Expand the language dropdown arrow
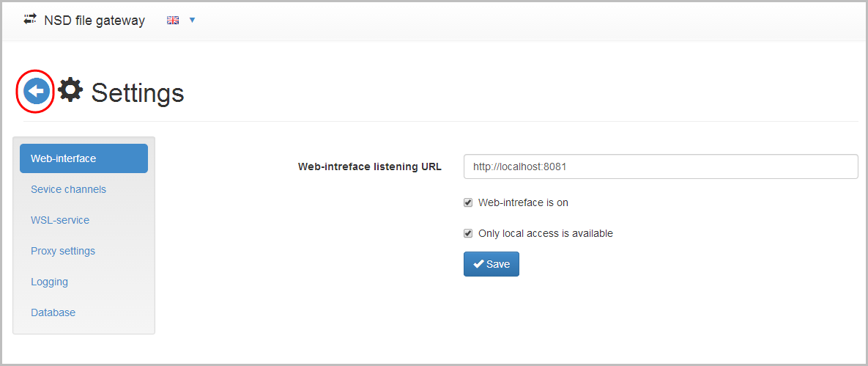 [x=192, y=21]
